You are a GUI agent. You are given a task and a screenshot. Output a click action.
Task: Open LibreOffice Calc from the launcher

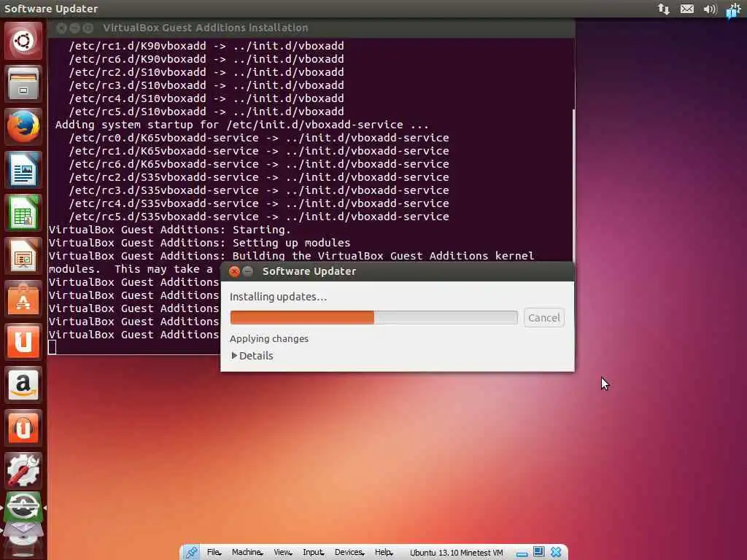(23, 212)
